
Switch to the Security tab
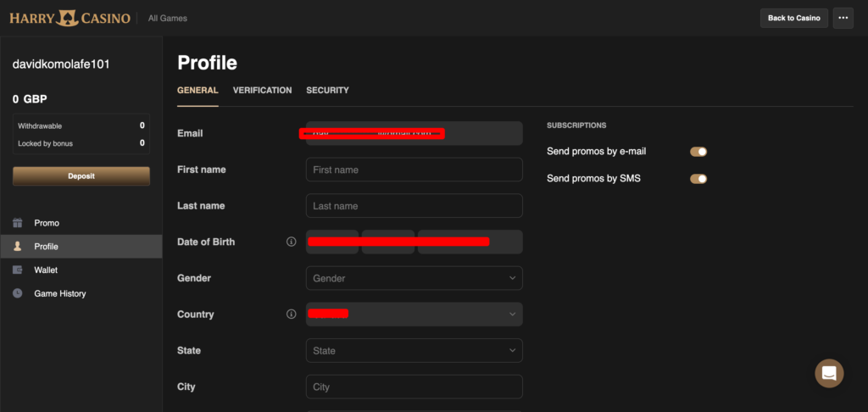tap(328, 90)
